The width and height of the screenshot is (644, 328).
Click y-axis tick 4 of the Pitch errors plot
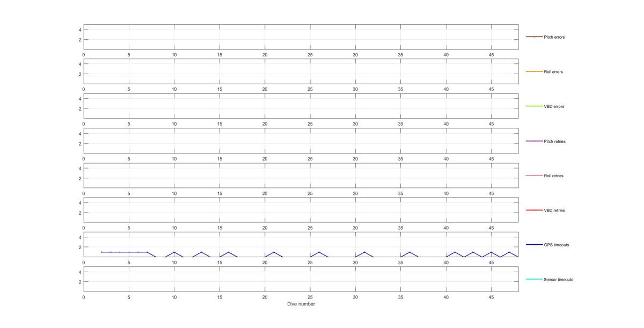coord(79,29)
